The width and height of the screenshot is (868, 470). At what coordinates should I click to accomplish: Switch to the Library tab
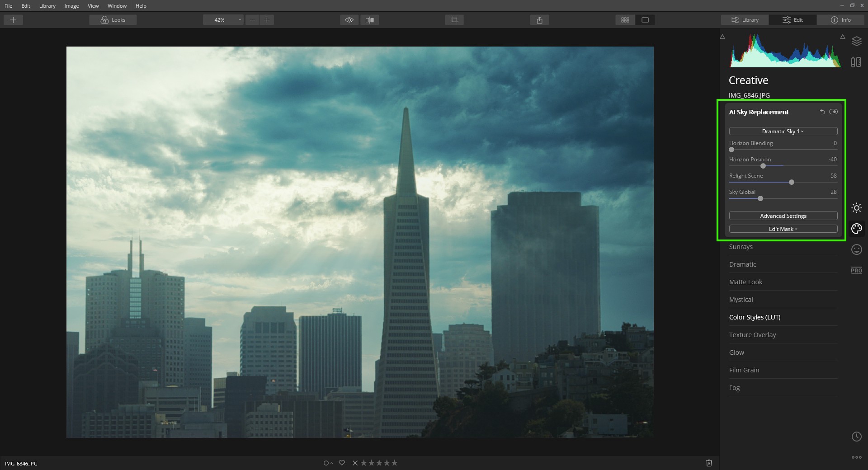tap(745, 20)
